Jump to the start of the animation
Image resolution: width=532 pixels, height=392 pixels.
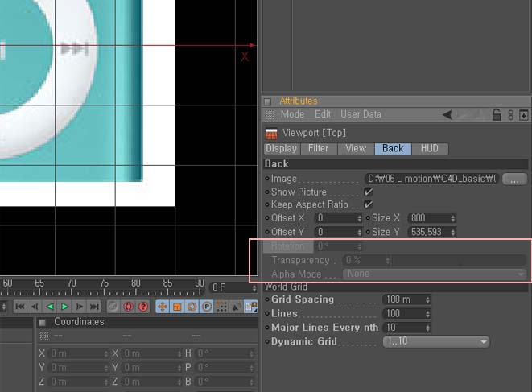coord(20,307)
